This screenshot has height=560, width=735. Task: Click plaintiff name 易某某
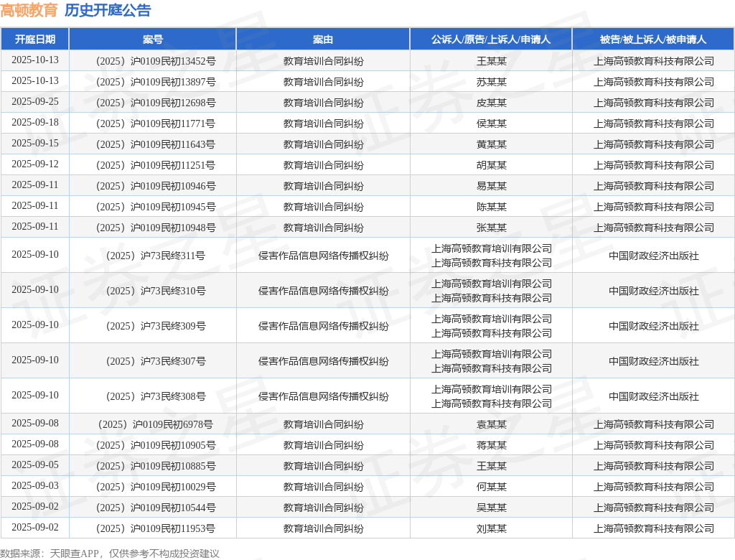pos(491,186)
